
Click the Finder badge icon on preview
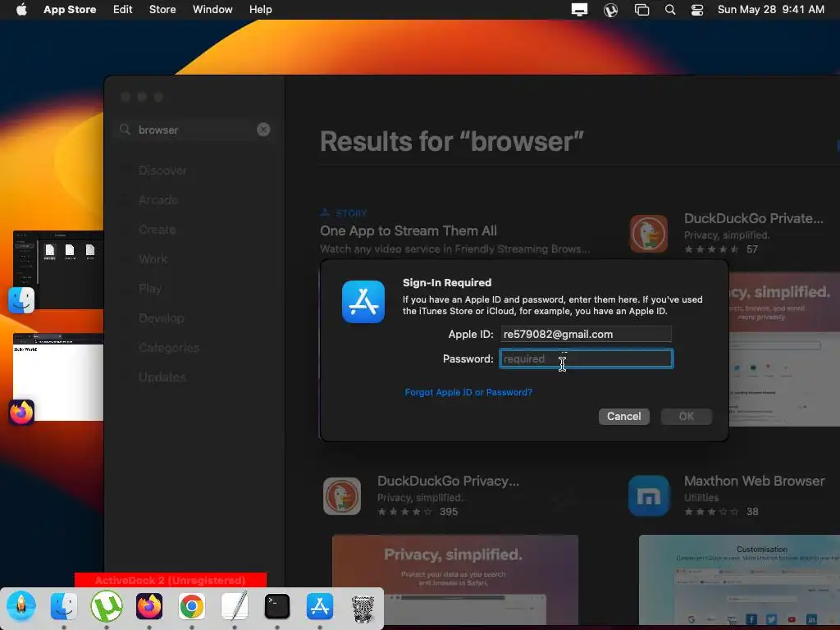pyautogui.click(x=21, y=300)
